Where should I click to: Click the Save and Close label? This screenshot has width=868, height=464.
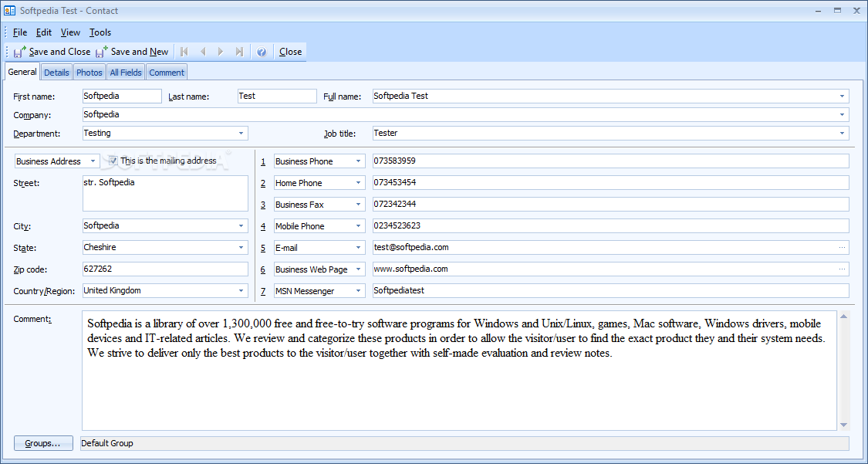click(59, 52)
